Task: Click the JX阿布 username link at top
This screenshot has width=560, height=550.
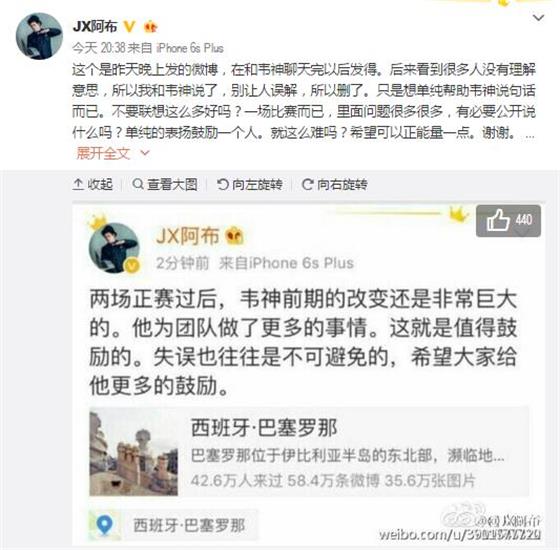Action: tap(95, 26)
